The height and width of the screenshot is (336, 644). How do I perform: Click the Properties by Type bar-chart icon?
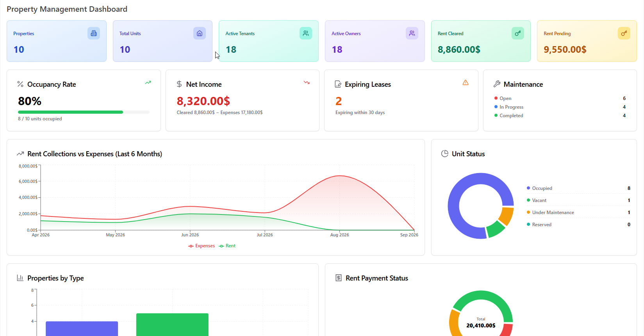20,278
